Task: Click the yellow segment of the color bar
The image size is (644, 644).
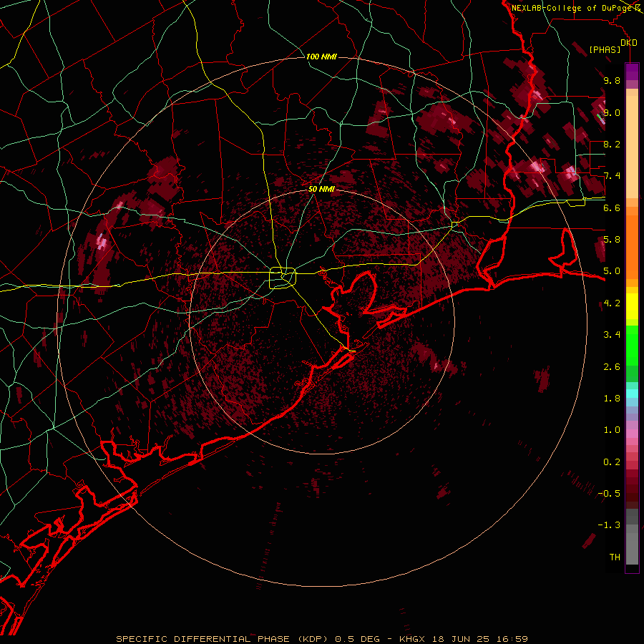Action: pos(632,306)
